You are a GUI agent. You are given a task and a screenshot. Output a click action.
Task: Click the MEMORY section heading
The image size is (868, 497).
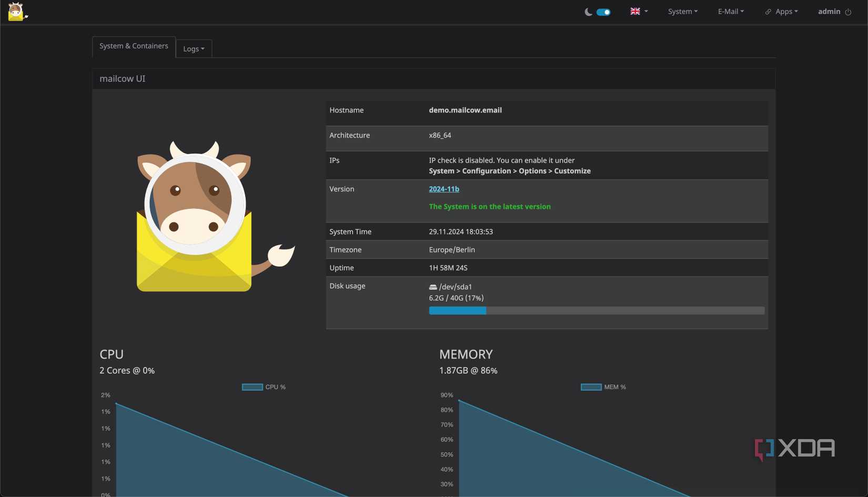[466, 354]
